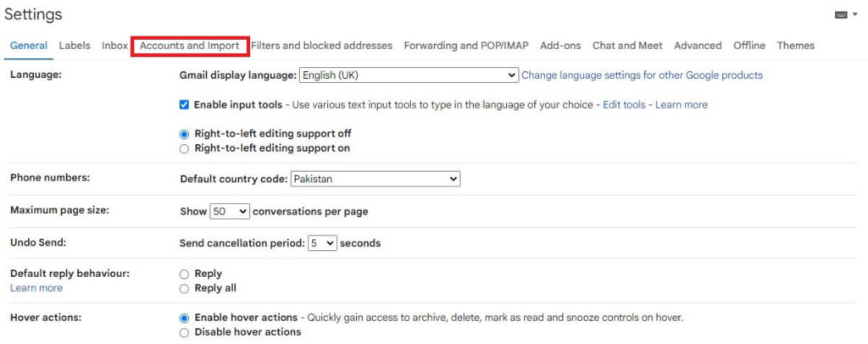Screen dimensions: 868x344
Task: Switch to the Accounts and Import tab
Action: [189, 46]
